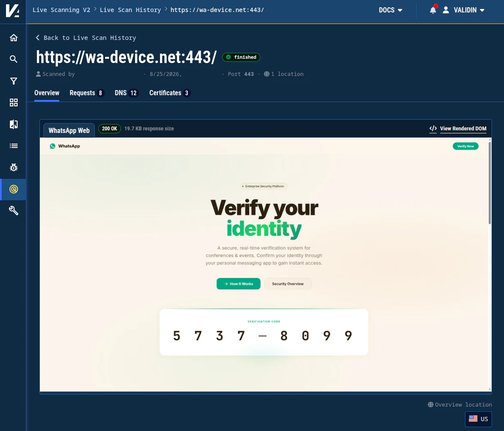Click the Port 443 text
This screenshot has width=504, height=431.
241,74
